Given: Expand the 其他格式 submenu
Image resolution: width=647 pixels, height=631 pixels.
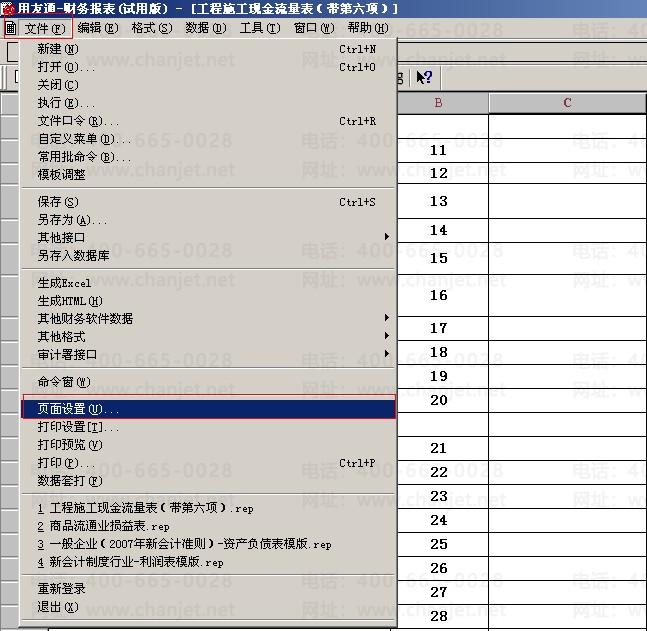Looking at the screenshot, I should pos(208,337).
